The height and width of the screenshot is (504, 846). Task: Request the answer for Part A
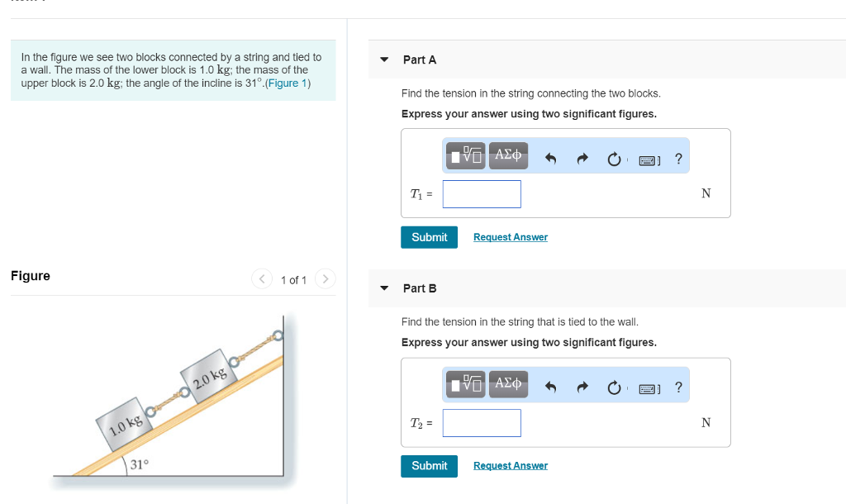pyautogui.click(x=510, y=236)
